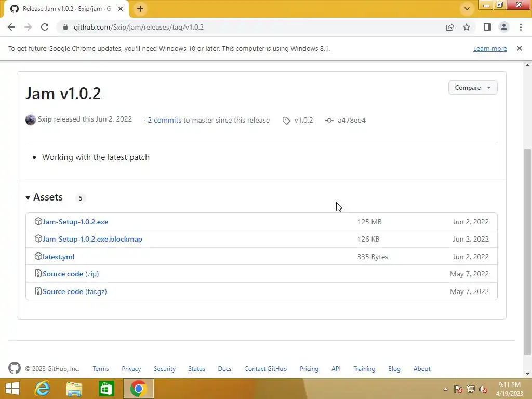Download Jam-Setup-1.0.2.exe.blockmap
Screen dimensions: 532x399
92,239
